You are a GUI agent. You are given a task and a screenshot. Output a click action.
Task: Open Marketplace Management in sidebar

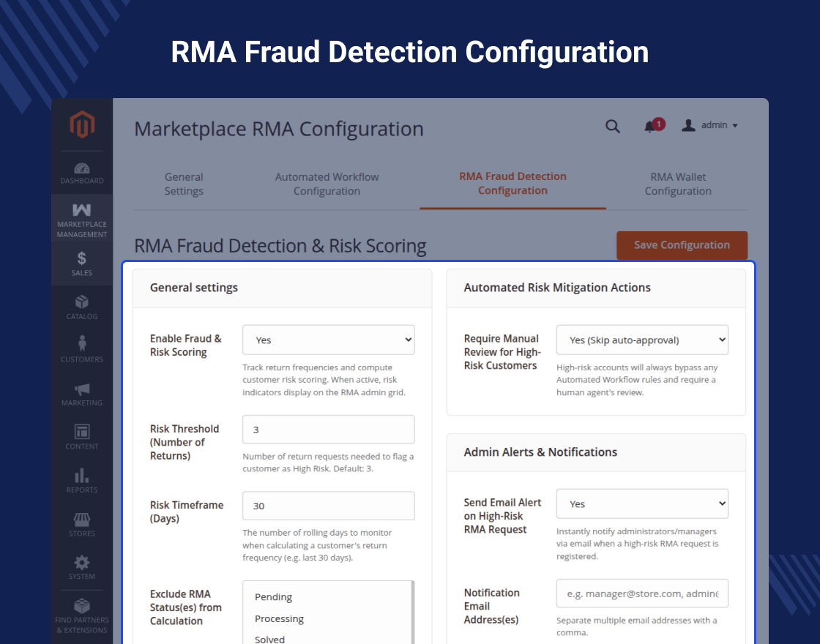coord(82,220)
